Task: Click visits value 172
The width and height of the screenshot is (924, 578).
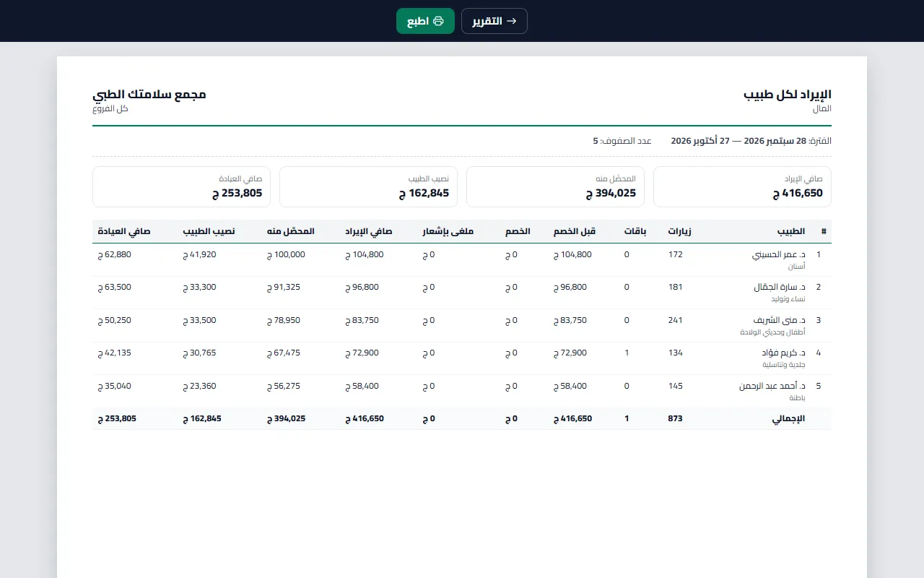Action: (675, 254)
